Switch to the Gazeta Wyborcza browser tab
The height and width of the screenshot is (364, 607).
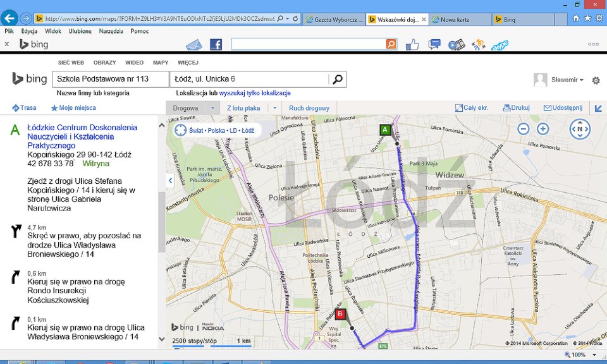(334, 20)
